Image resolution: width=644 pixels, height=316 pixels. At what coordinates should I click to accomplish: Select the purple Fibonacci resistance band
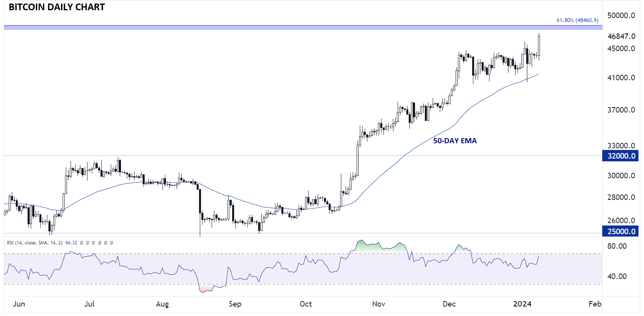tap(303, 28)
